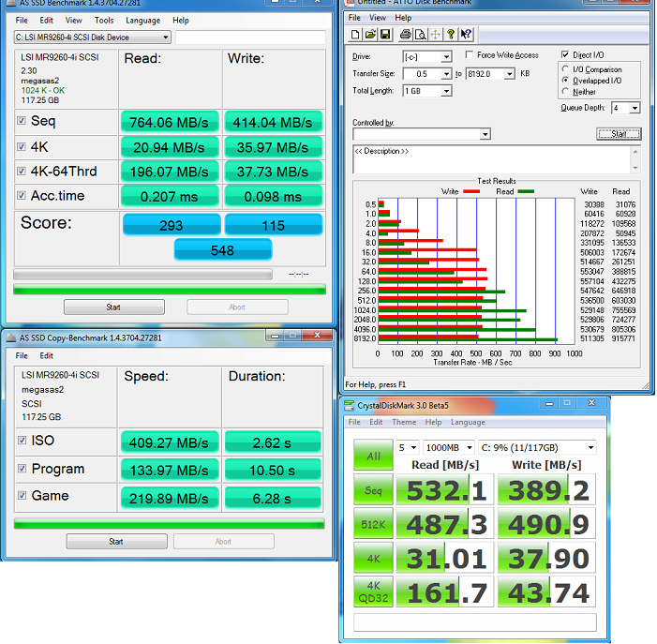
Task: Open the Transfer Size 0.5 start dropdown
Action: point(447,74)
